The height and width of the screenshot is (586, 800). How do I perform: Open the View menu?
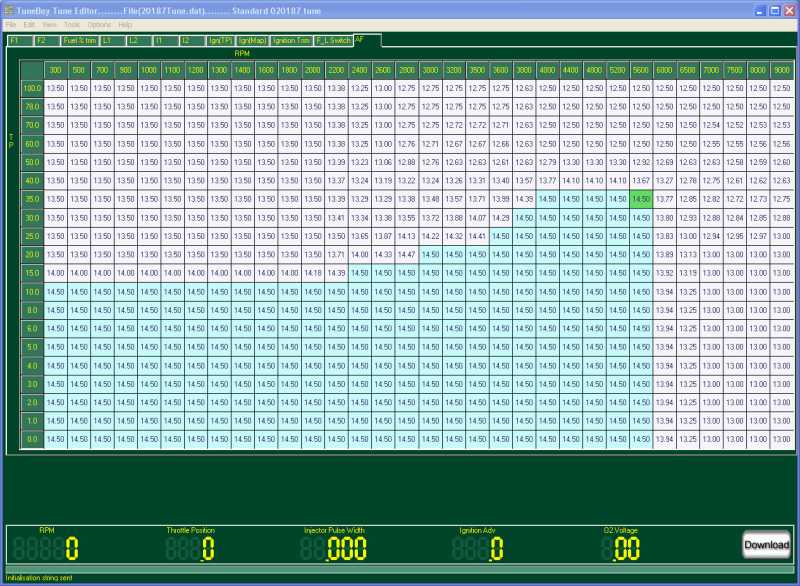click(49, 24)
